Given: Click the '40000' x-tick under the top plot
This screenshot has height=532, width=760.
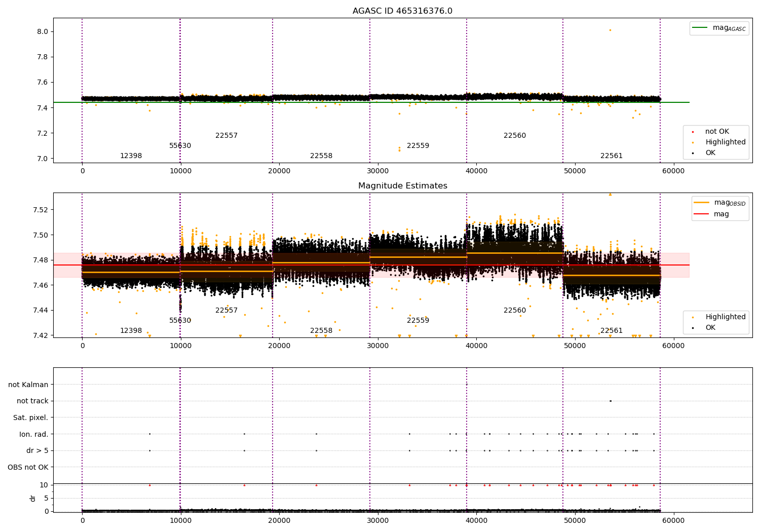Looking at the screenshot, I should coord(476,171).
